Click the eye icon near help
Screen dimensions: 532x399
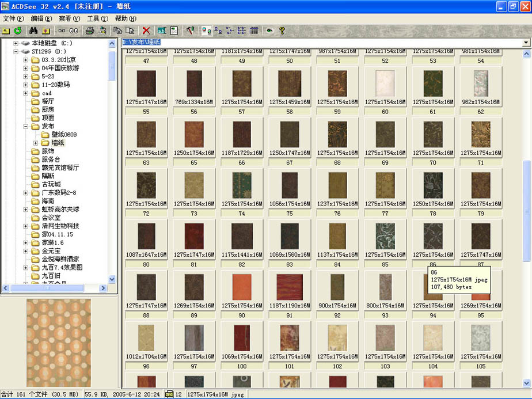[269, 31]
